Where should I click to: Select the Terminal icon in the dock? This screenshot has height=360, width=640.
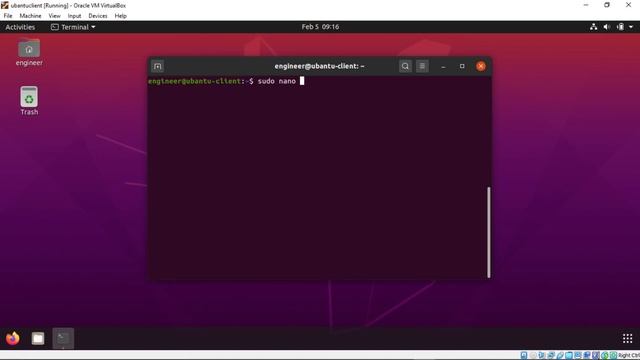point(63,338)
